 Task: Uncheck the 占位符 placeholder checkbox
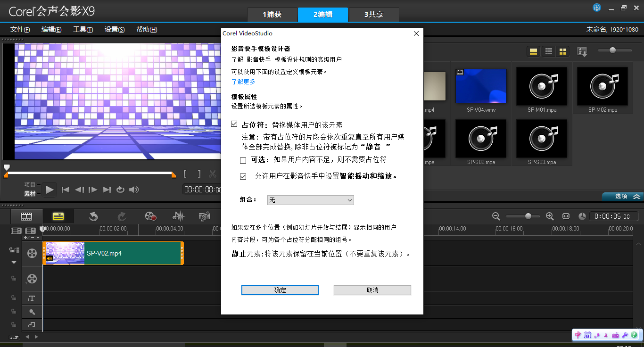click(x=234, y=124)
